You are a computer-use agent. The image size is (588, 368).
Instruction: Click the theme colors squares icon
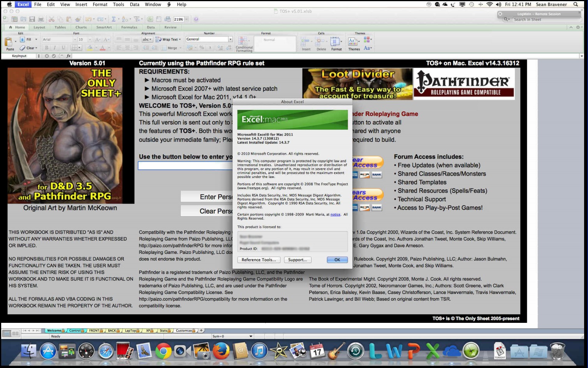[366, 39]
